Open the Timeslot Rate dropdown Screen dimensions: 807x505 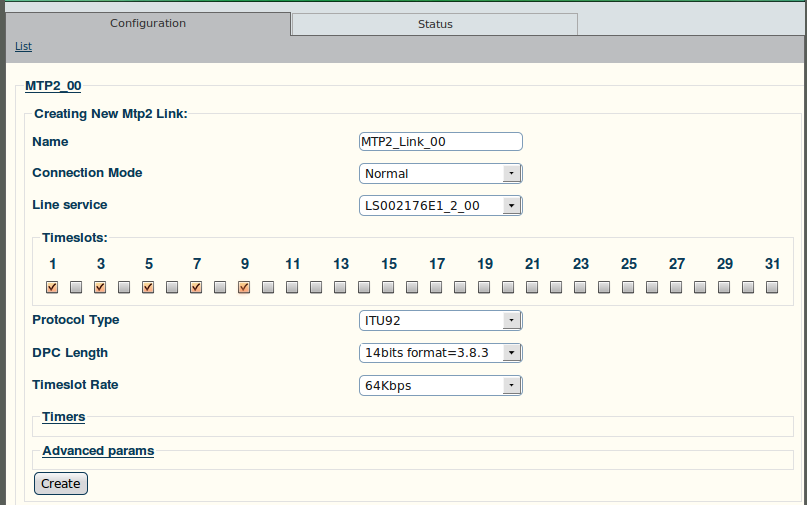tap(441, 385)
